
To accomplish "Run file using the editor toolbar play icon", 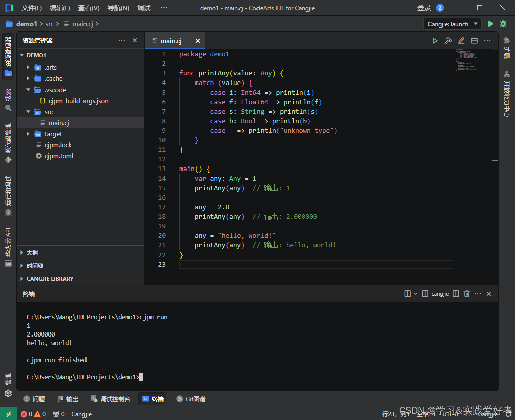I will point(435,41).
